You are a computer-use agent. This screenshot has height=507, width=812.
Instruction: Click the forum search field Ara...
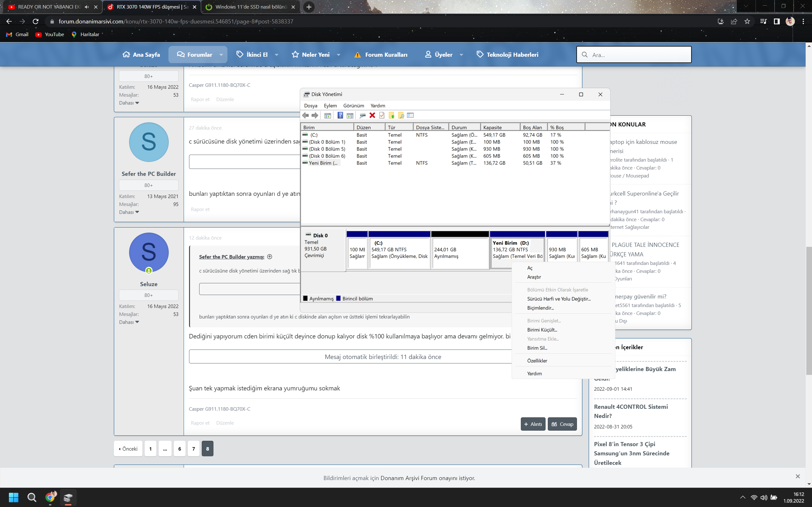[638, 55]
